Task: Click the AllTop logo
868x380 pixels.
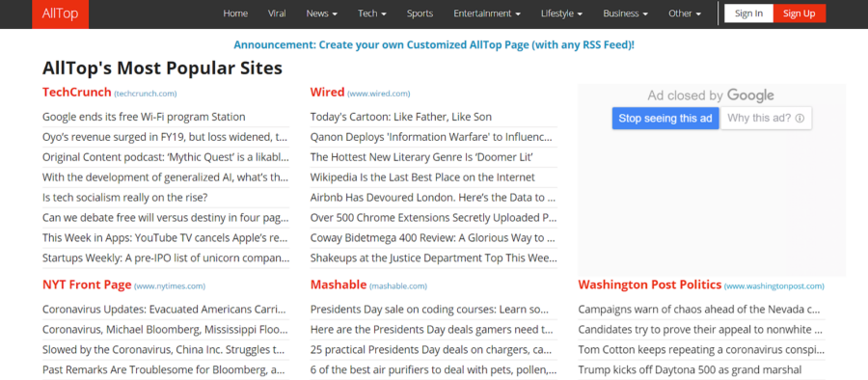Action: pyautogui.click(x=60, y=14)
